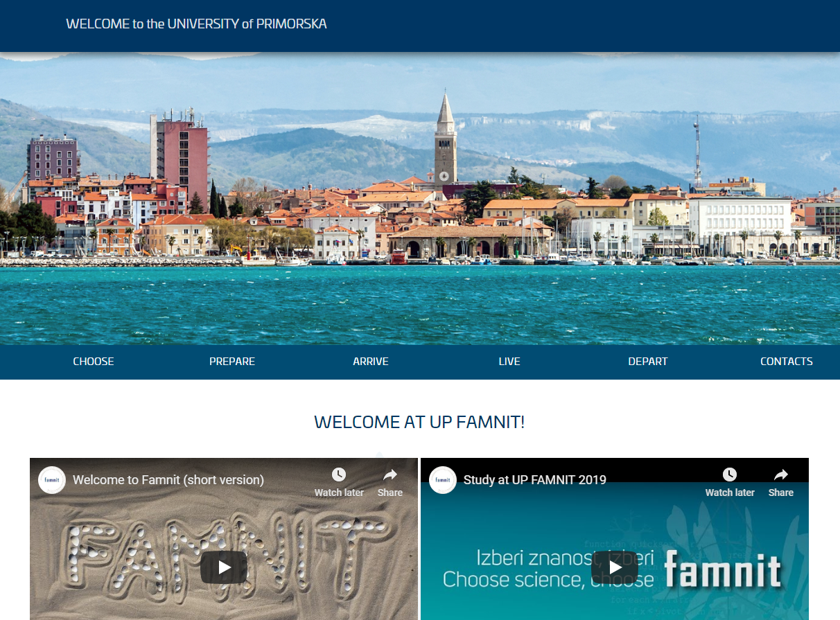Click Share icon on Study at UP FAMNIT 2019
The width and height of the screenshot is (840, 620).
coord(781,481)
